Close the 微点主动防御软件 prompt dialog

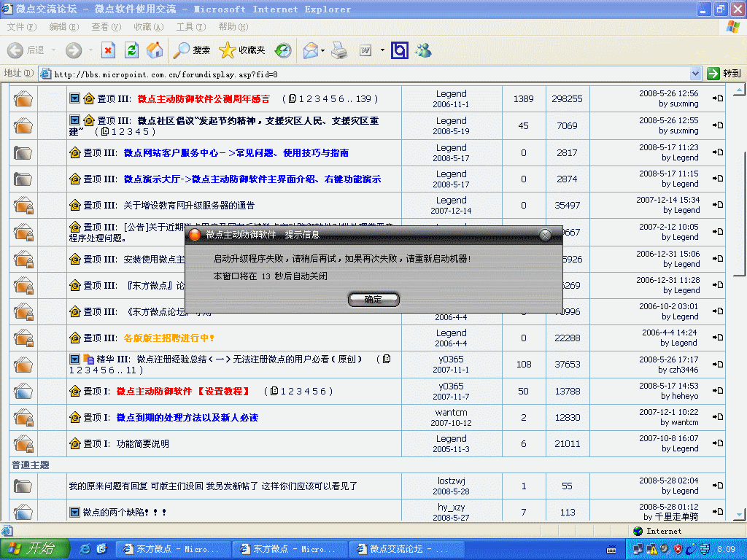click(x=545, y=234)
